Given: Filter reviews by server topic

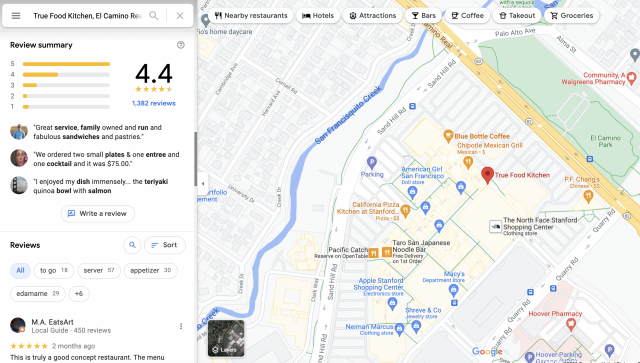Looking at the screenshot, I should 99,270.
